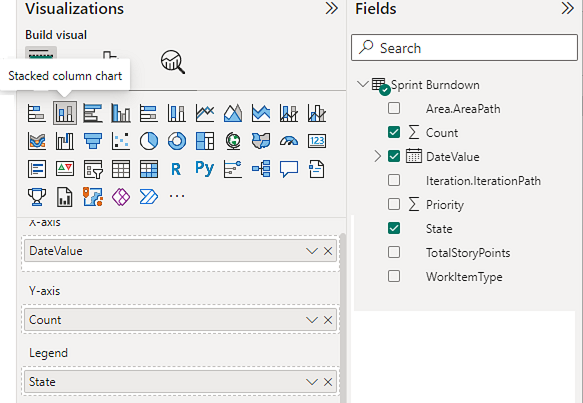Remove Count from the Y-axis
Image resolution: width=583 pixels, height=403 pixels.
(328, 320)
